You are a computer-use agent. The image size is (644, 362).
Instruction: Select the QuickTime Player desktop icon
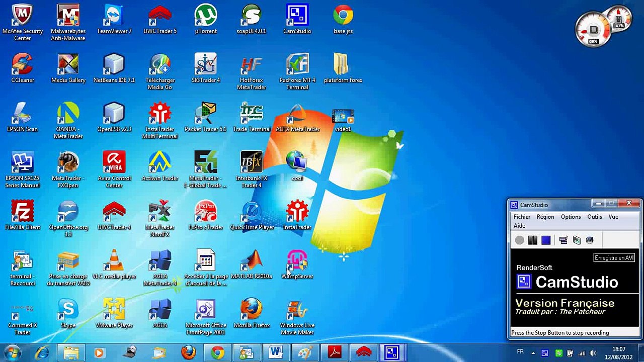[x=252, y=215]
